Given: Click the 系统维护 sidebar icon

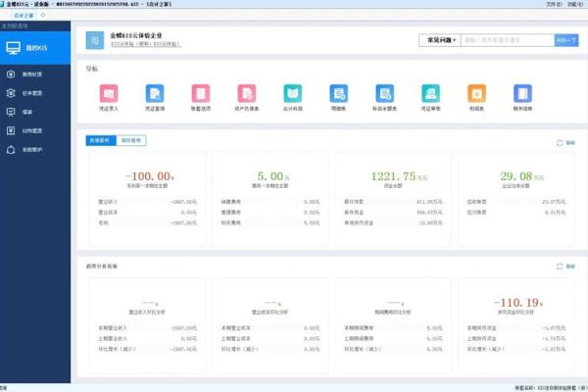Looking at the screenshot, I should pyautogui.click(x=11, y=150).
